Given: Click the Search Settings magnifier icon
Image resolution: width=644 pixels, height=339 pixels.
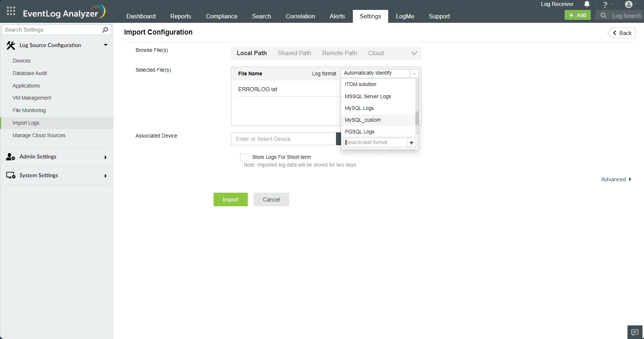Looking at the screenshot, I should pos(105,30).
